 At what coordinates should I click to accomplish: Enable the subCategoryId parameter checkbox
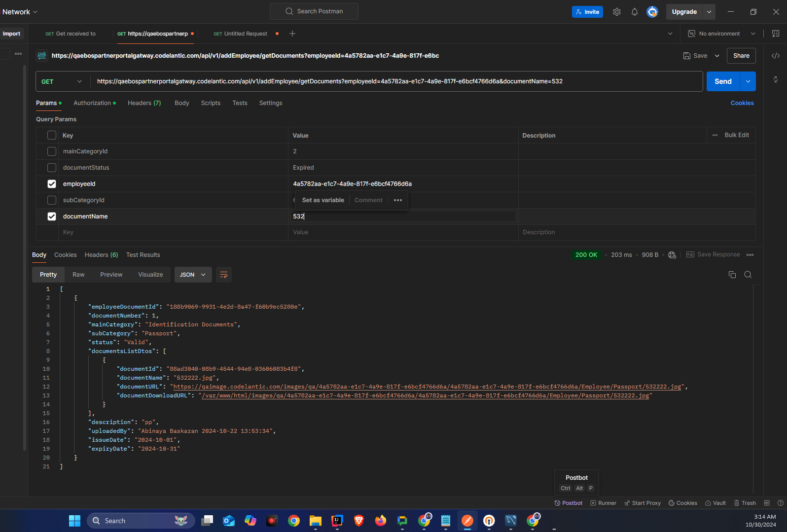coord(52,200)
